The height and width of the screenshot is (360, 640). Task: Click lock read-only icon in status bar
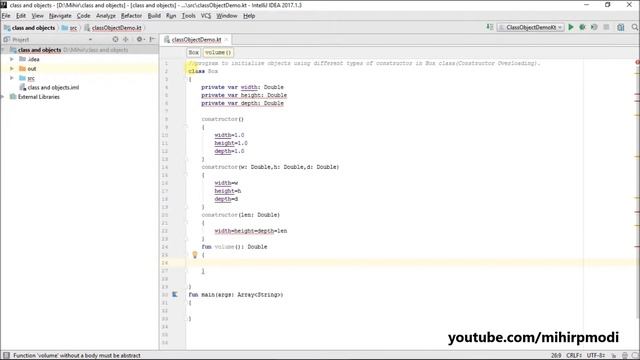coord(614,356)
